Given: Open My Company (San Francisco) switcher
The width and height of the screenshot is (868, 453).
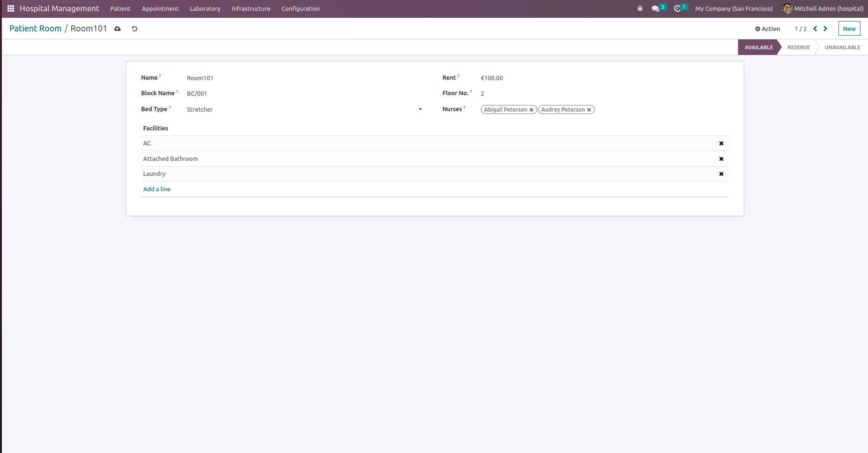Looking at the screenshot, I should [x=734, y=8].
